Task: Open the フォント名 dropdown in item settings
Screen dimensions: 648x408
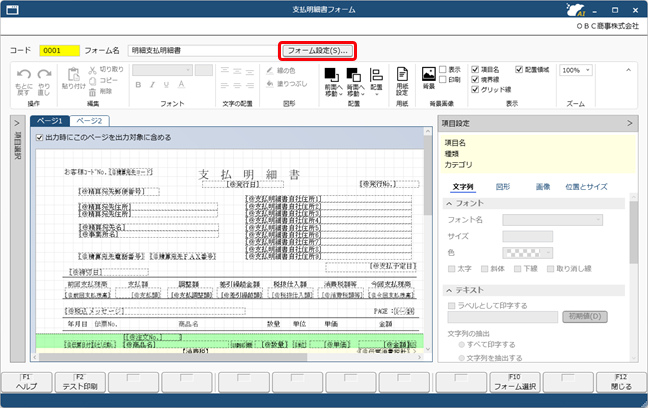Action: click(x=553, y=220)
